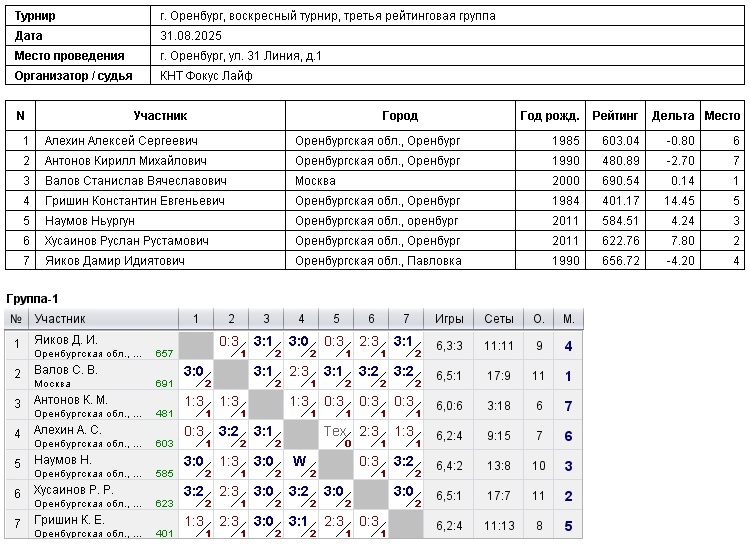This screenshot has width=750, height=544.
Task: Click Антонов Кирилл Михайлович's name
Action: [x=125, y=161]
